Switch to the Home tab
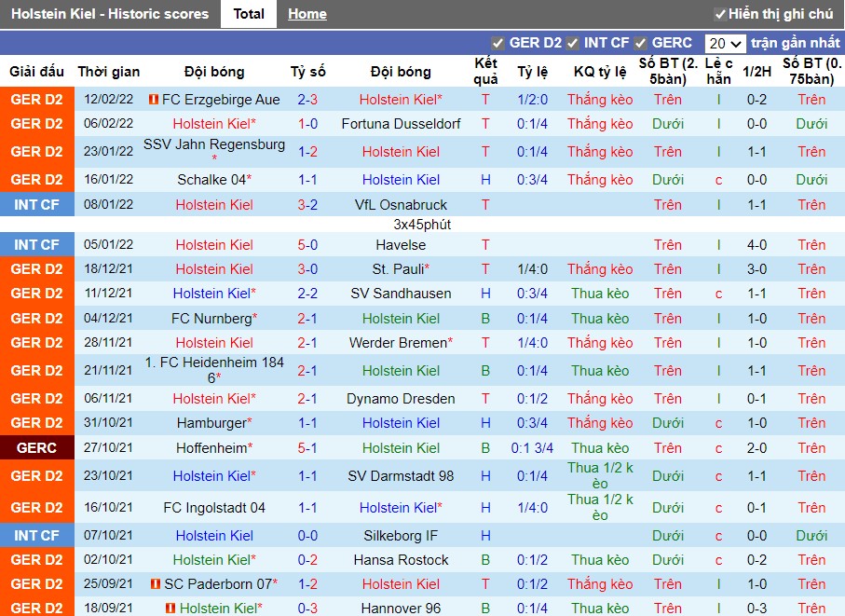Image resolution: width=845 pixels, height=616 pixels. pos(307,14)
